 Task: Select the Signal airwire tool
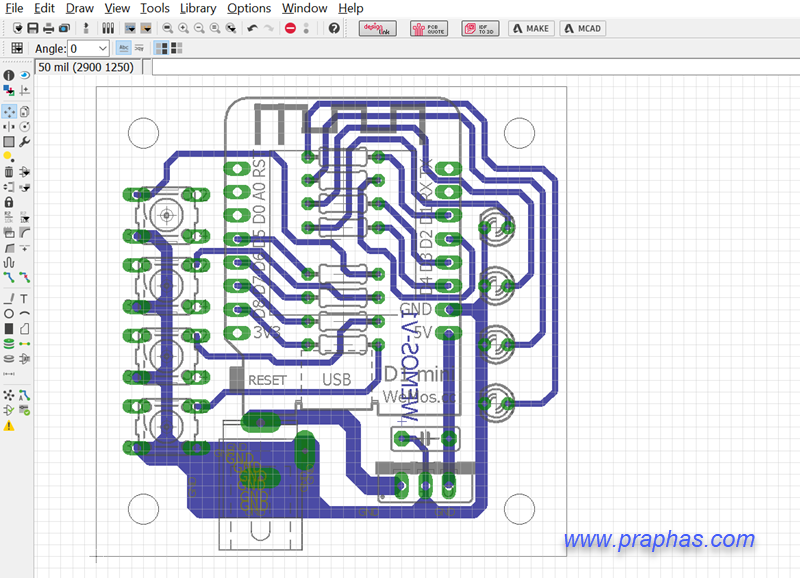[24, 344]
